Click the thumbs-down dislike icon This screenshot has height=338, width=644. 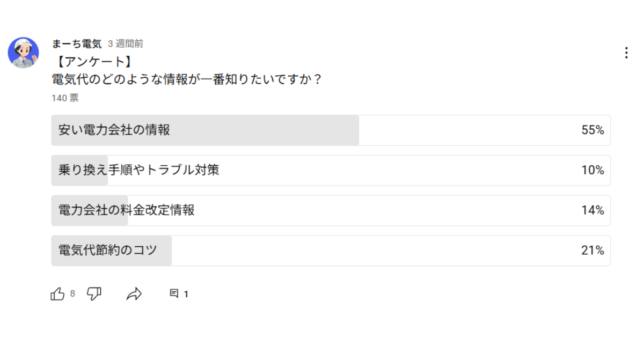94,293
